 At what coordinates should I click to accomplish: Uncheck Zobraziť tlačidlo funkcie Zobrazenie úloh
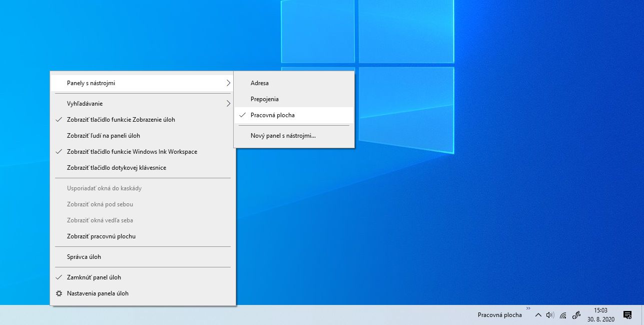tap(143, 120)
